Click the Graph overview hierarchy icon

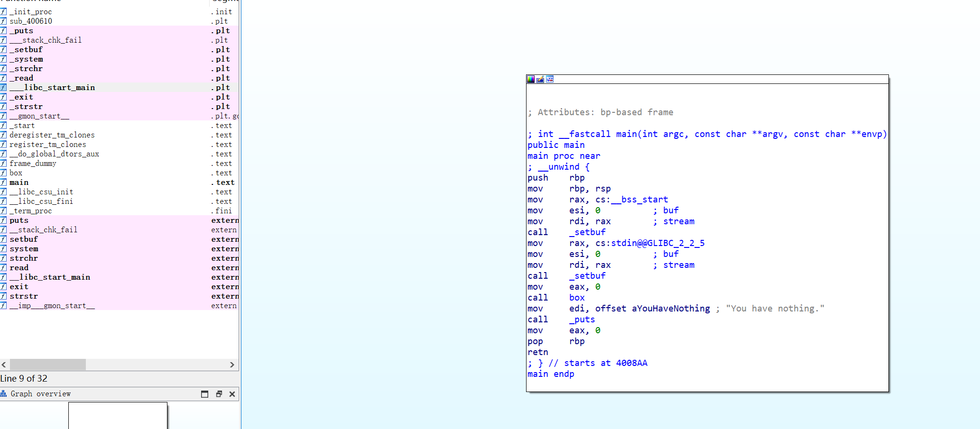click(x=4, y=393)
